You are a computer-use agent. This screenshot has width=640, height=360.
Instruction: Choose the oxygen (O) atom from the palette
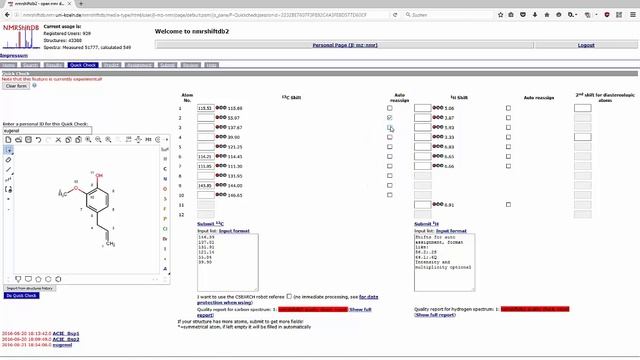pos(165,189)
